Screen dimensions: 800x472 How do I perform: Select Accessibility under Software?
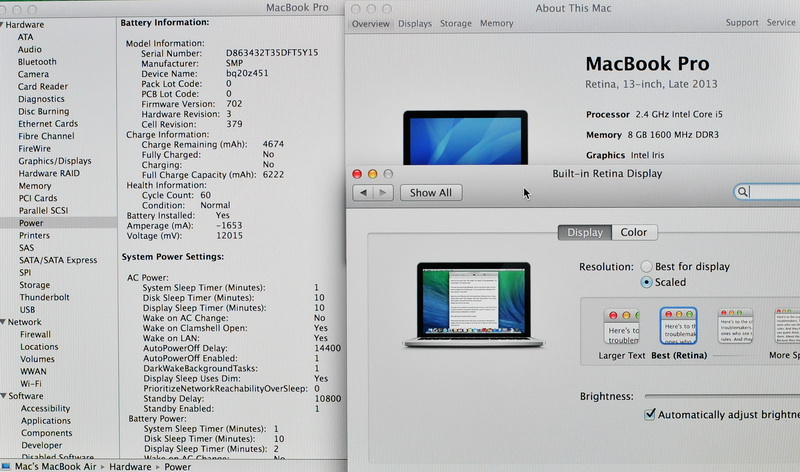click(45, 408)
